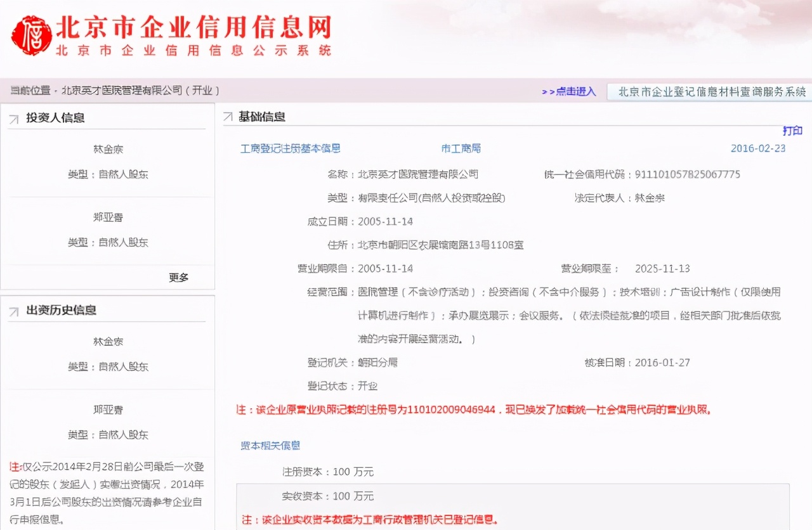812x530 pixels.
Task: Click the arrow icon beside 出资历史信息 panel
Action: (14, 309)
